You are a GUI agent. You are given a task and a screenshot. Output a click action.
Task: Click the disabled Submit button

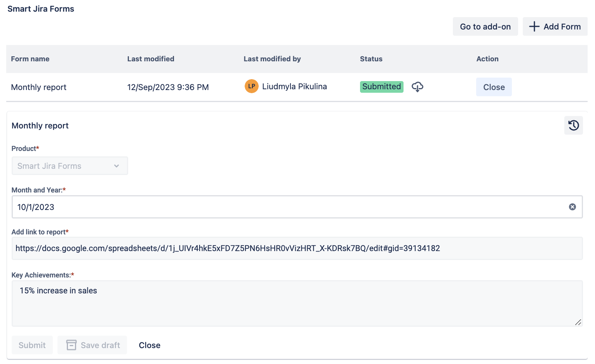[32, 345]
